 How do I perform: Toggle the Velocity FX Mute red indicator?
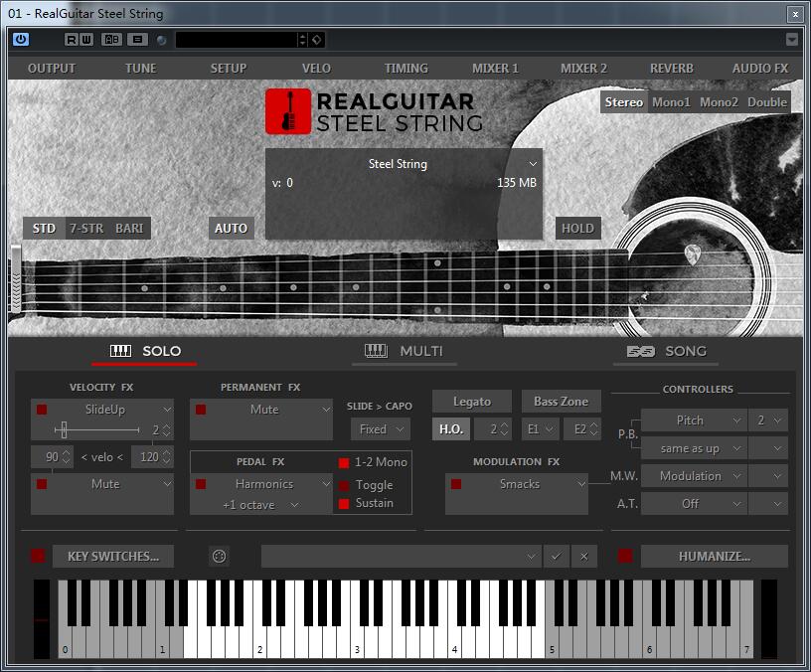42,484
